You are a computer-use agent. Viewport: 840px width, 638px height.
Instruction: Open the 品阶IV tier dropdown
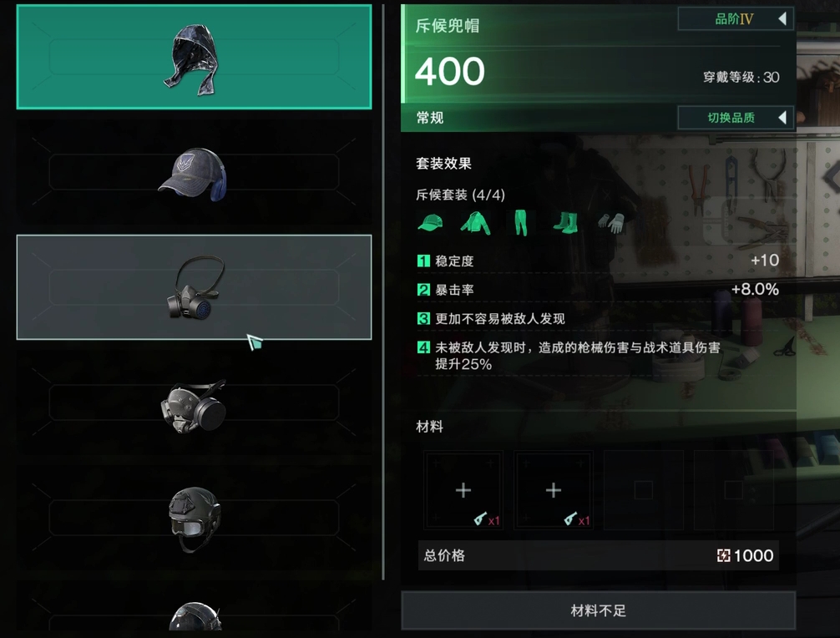pos(736,19)
